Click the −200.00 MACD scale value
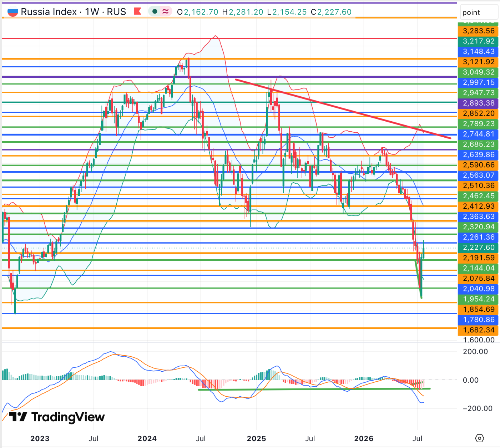The width and height of the screenshot is (500, 448). pyautogui.click(x=478, y=409)
